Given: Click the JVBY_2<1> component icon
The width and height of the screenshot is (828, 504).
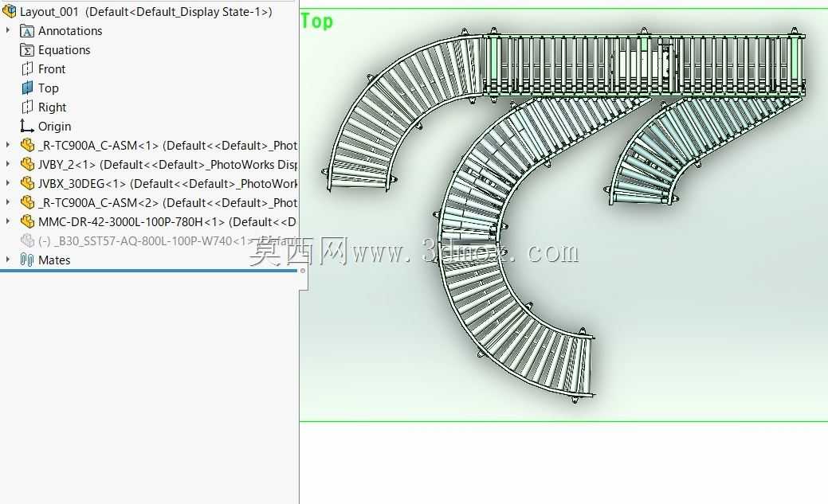Looking at the screenshot, I should pyautogui.click(x=27, y=164).
